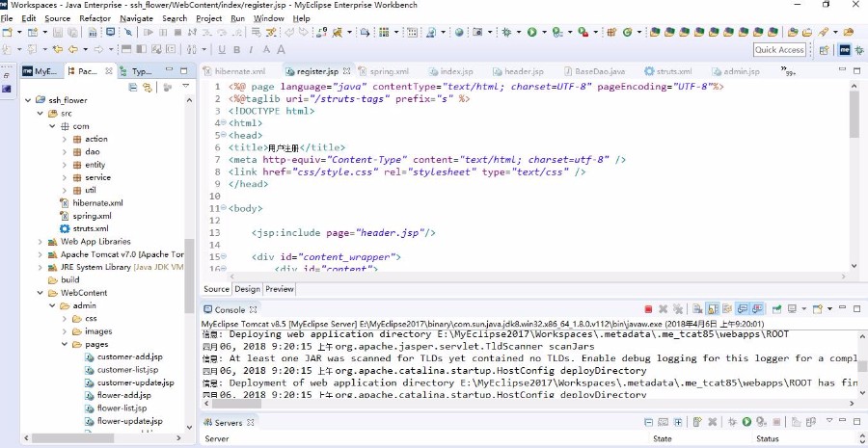
Task: Click the Status column header in Servers view
Action: (x=768, y=438)
